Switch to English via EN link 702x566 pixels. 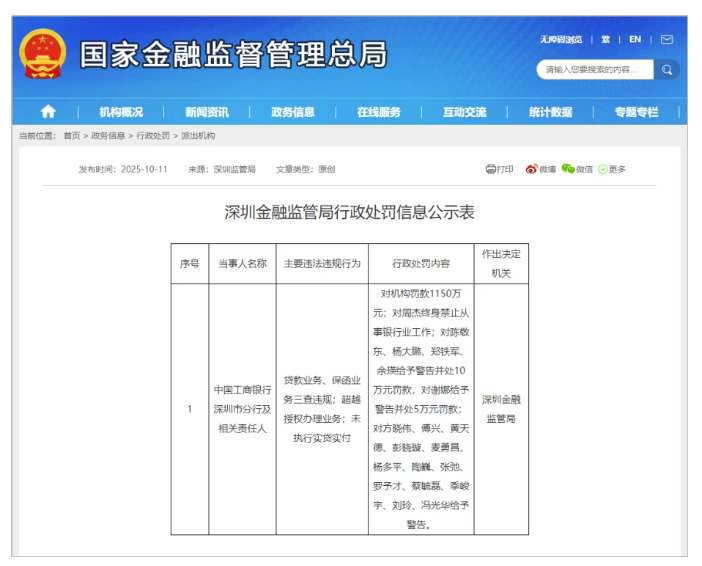coord(635,40)
